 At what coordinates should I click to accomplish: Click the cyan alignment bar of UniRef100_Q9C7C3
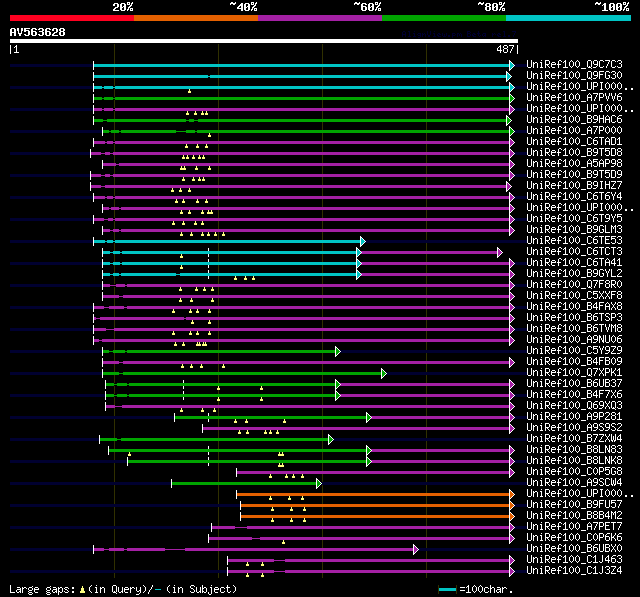301,65
